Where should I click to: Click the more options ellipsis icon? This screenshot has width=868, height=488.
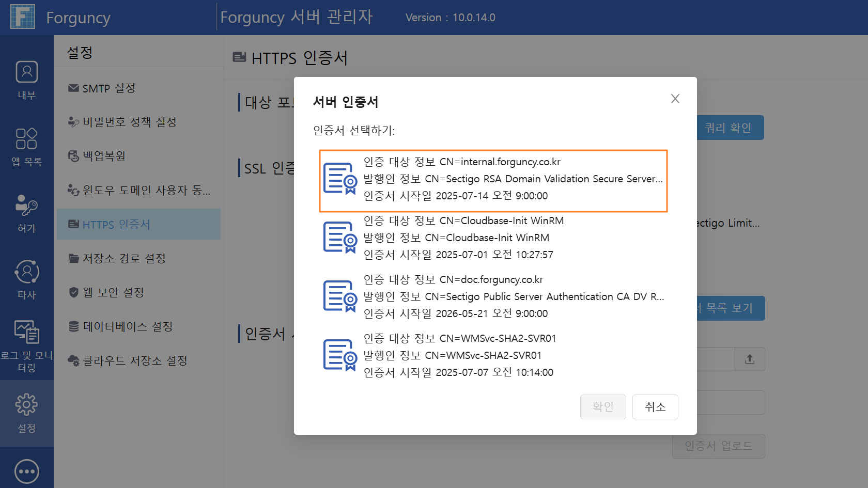pos(26,471)
